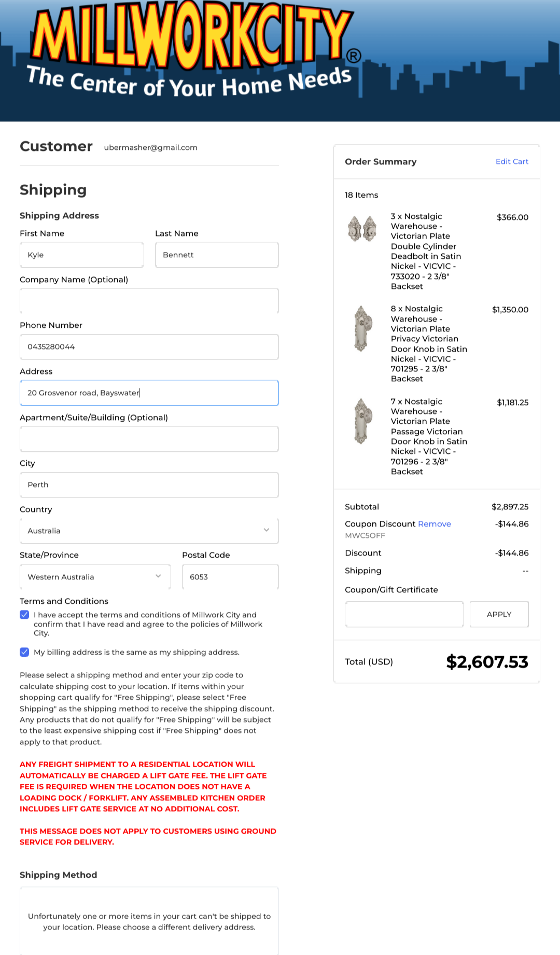Click the Address text field
560x955 pixels.
coord(149,393)
